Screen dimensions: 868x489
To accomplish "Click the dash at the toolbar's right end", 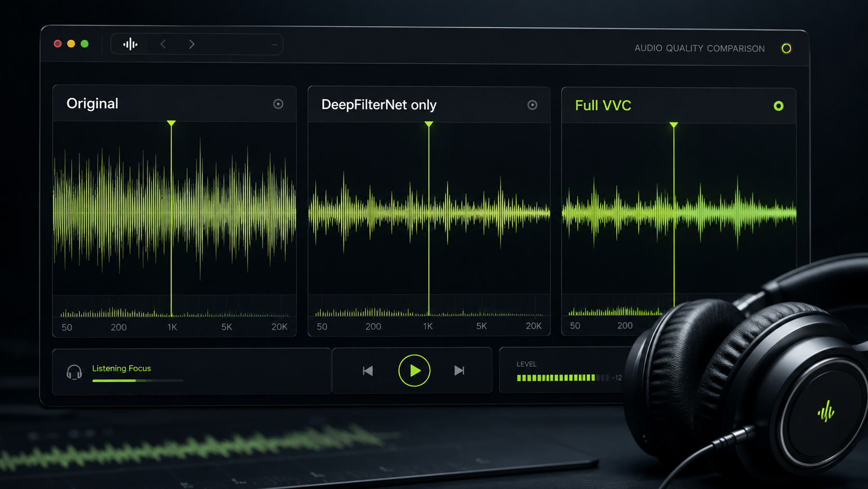I will pyautogui.click(x=275, y=45).
